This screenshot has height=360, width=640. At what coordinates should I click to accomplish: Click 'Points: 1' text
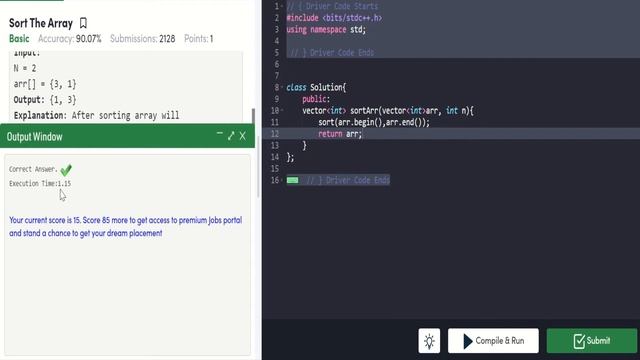coord(198,39)
